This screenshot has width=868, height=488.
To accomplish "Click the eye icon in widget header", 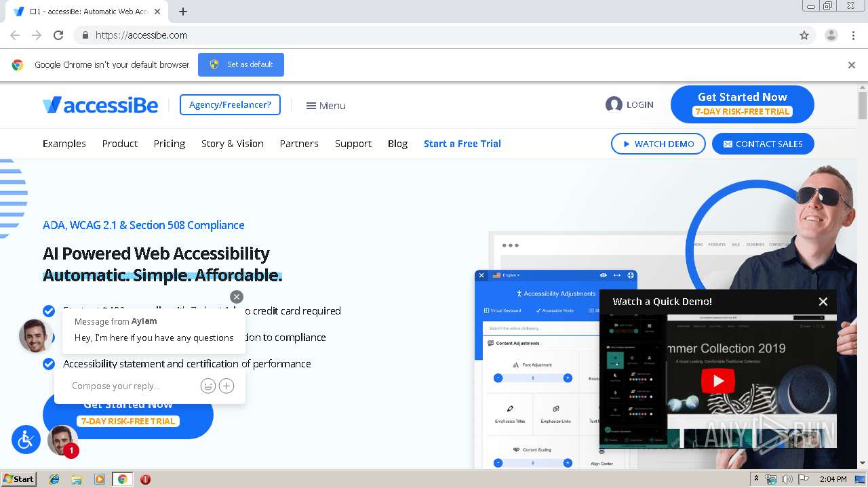I will click(603, 275).
